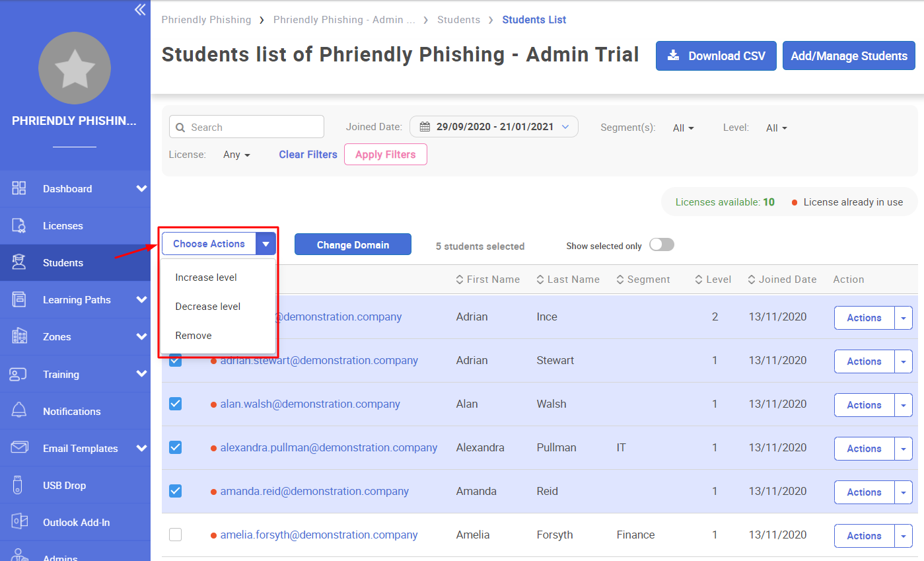Open the License Any dropdown
Viewport: 924px width, 561px height.
click(x=236, y=155)
